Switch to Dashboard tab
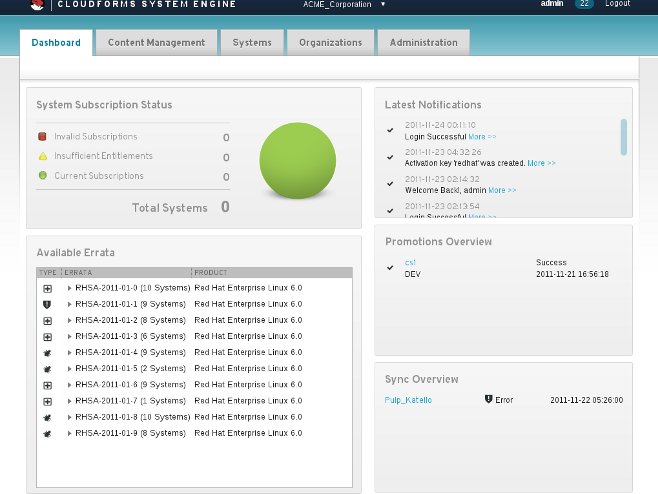Viewport: 658px width, 494px height. [x=56, y=42]
